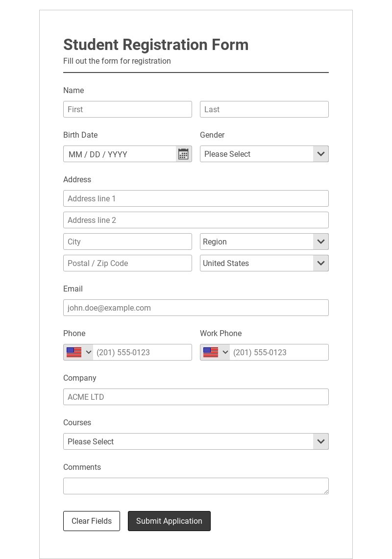Click the Work Phone number field

tap(278, 352)
